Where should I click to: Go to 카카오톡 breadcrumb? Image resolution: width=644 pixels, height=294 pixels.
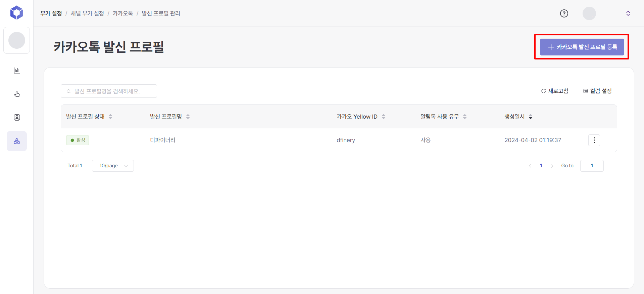(x=123, y=13)
